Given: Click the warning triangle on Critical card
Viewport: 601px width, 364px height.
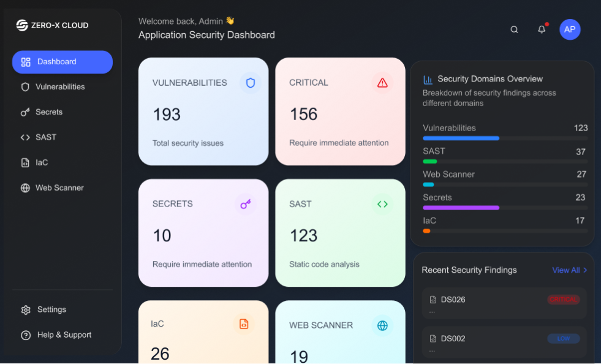Looking at the screenshot, I should point(382,83).
